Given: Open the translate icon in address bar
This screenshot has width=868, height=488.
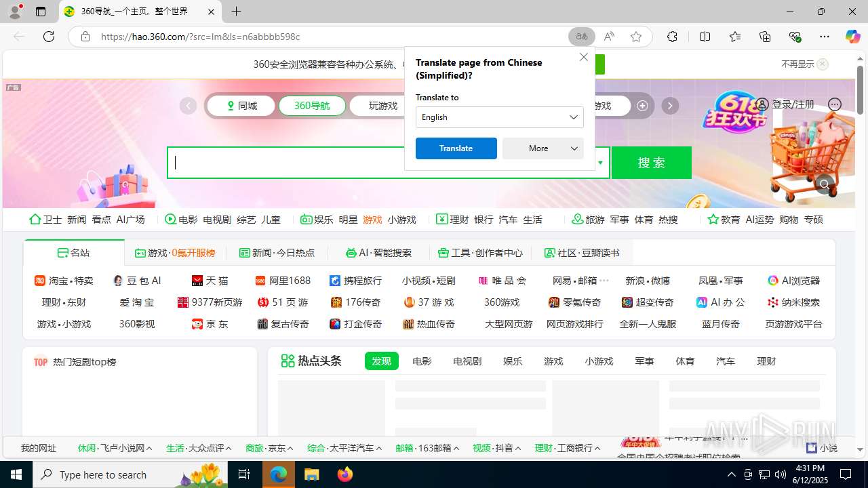Looking at the screenshot, I should click(x=582, y=37).
